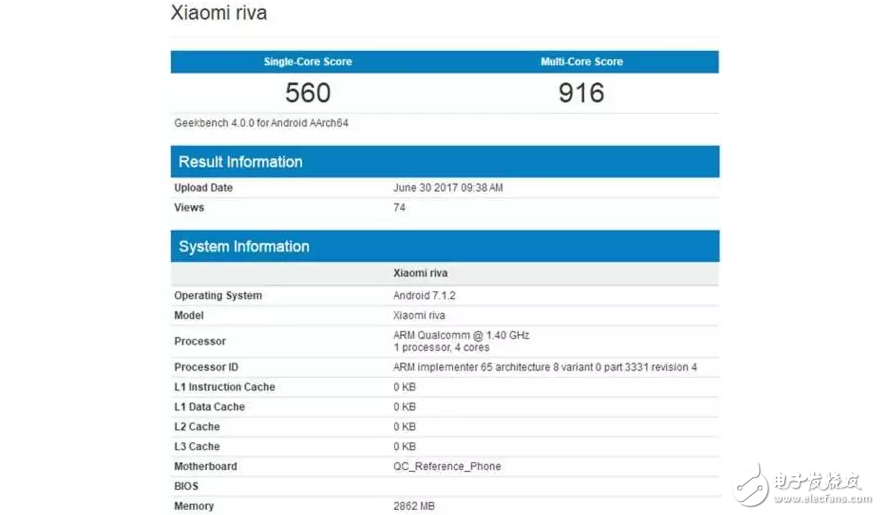Select the 'Motherboard' label

coord(205,466)
